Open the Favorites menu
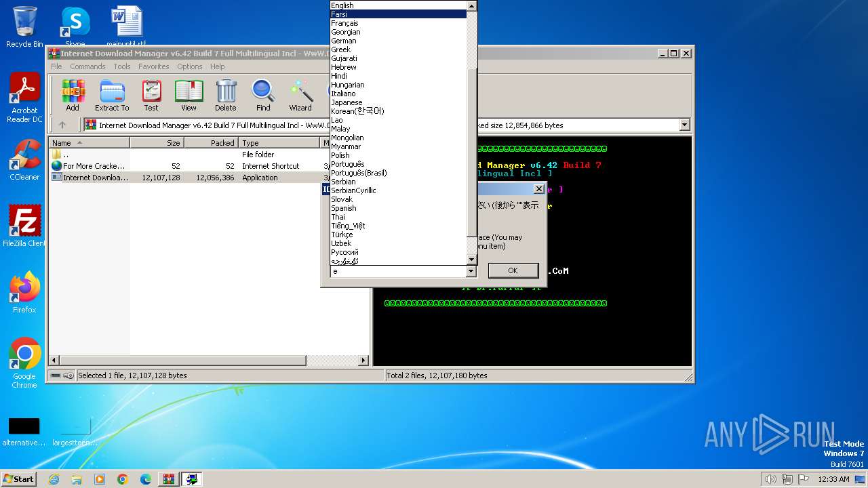The height and width of the screenshot is (488, 868). [154, 66]
